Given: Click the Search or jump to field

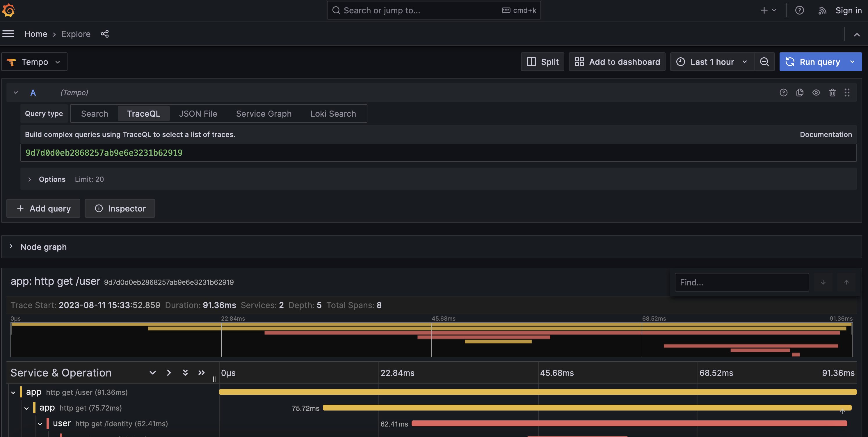Looking at the screenshot, I should (434, 10).
